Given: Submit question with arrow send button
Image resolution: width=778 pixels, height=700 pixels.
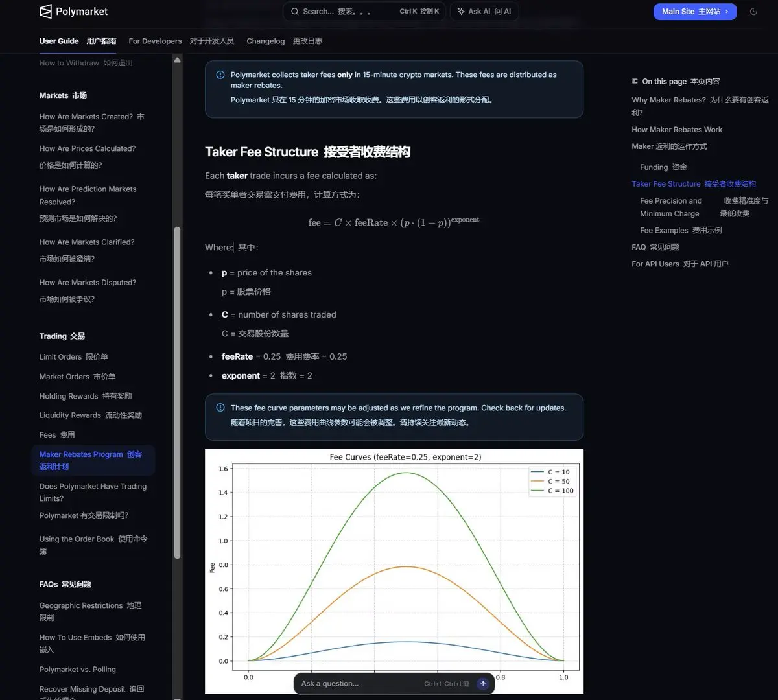Looking at the screenshot, I should (x=482, y=683).
